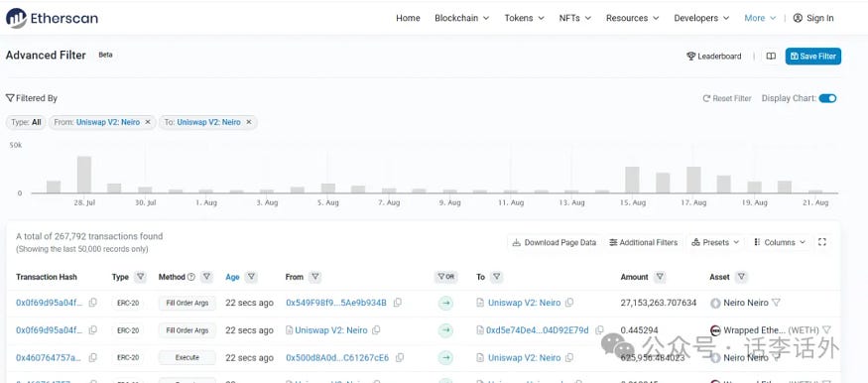Image resolution: width=868 pixels, height=383 pixels.
Task: Click the tallest chart bar near 28. Jul
Action: (84, 175)
